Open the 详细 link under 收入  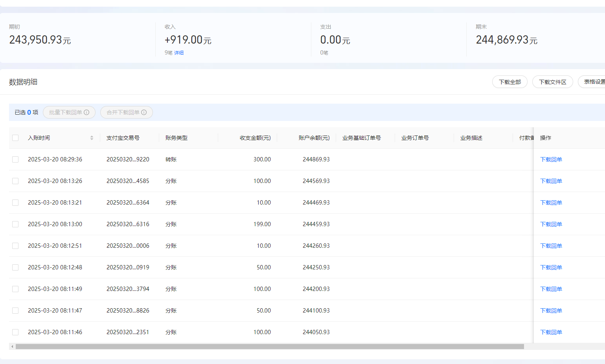(x=179, y=53)
